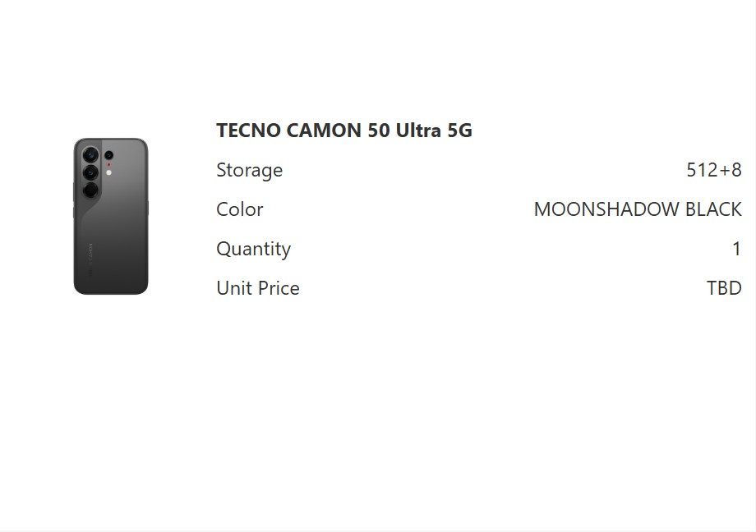Click the Color label
756x532 pixels.
point(239,209)
